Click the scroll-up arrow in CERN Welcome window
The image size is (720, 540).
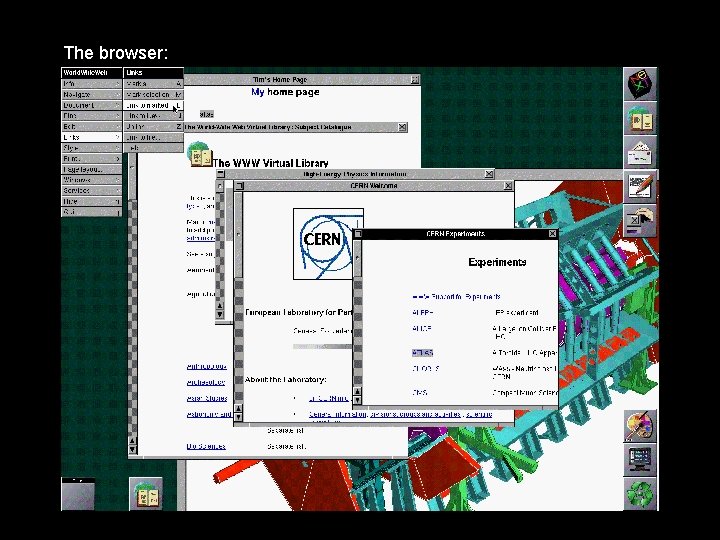pyautogui.click(x=238, y=408)
